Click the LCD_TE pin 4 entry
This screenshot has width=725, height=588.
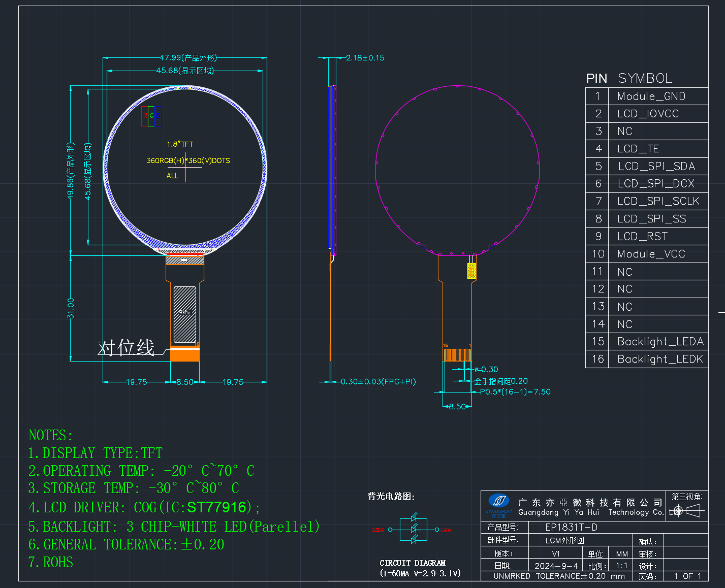[638, 149]
